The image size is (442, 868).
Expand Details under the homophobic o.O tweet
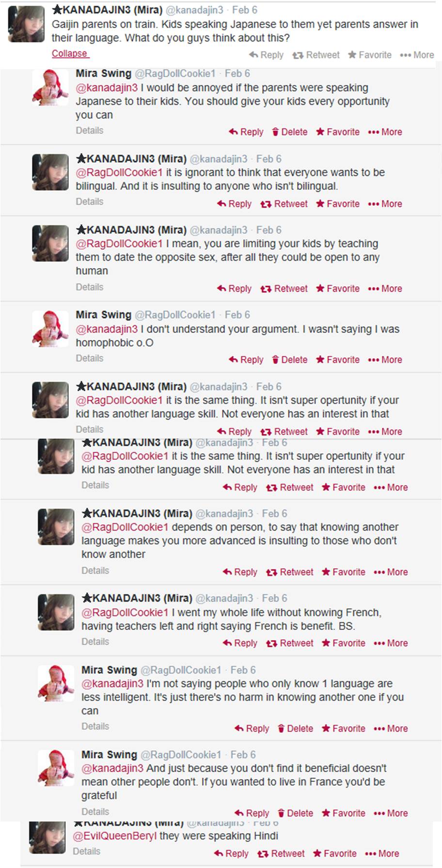90,358
